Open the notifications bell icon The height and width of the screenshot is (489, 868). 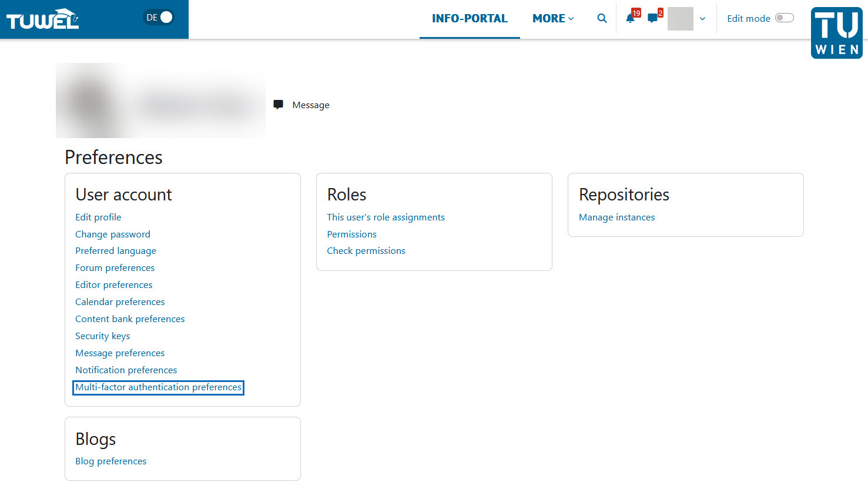coord(630,18)
